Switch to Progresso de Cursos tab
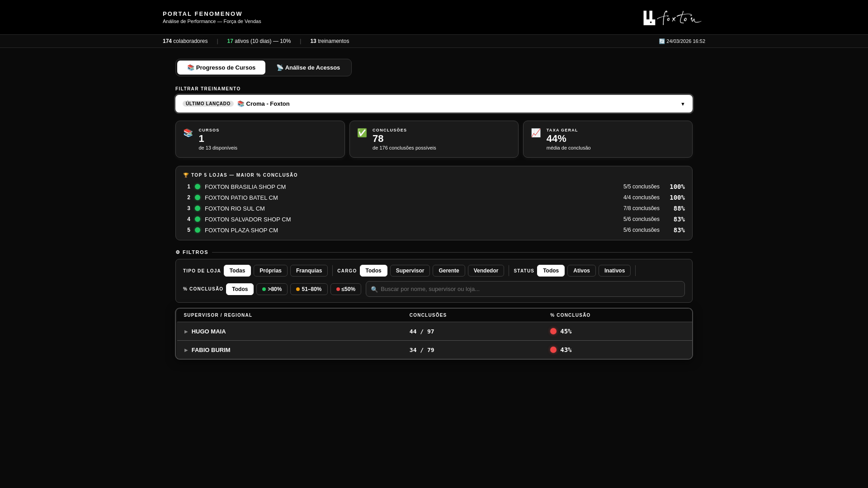868x488 pixels. 221,68
